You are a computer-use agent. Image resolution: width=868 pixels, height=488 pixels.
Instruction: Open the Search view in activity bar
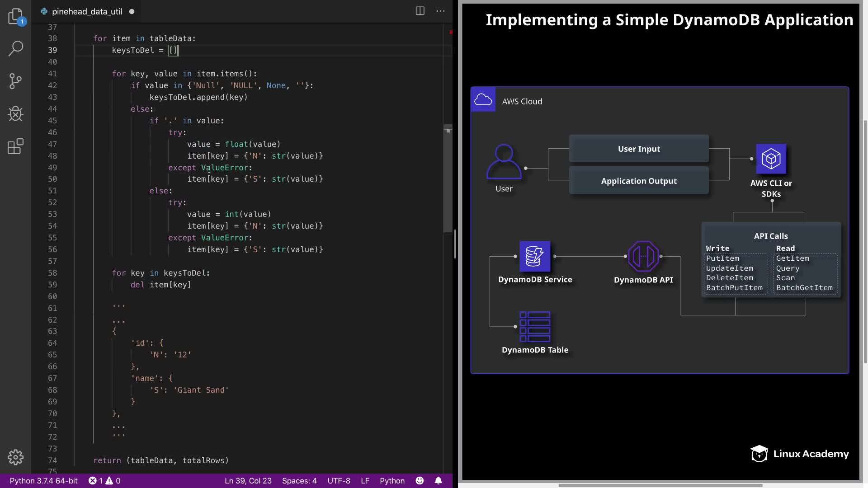[15, 48]
